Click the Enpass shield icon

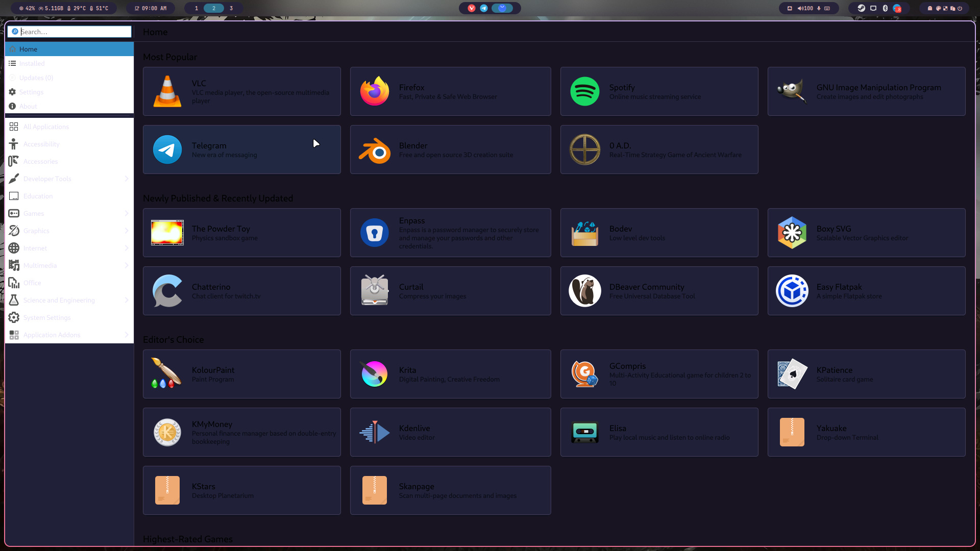click(x=374, y=233)
